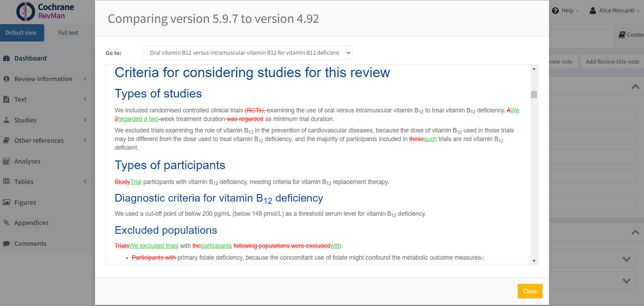Select the Default view tab
The width and height of the screenshot is (644, 306).
(21, 33)
